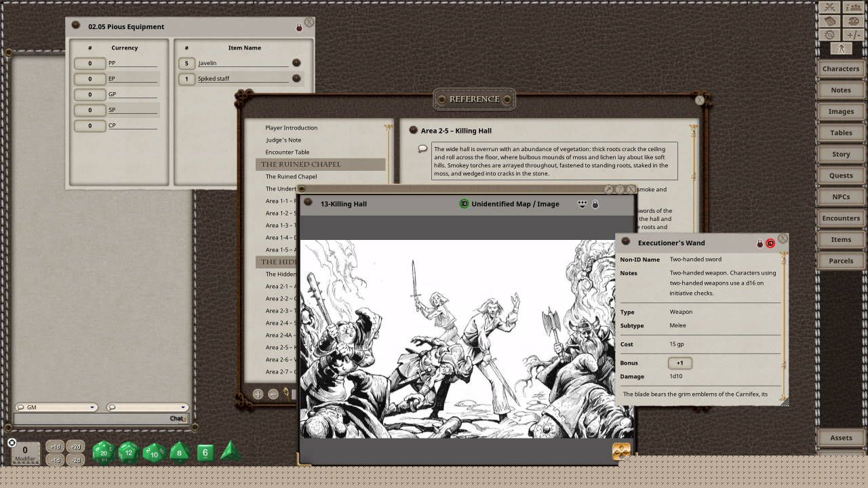Open the NPCs sidebar button
Viewport: 868px width, 488px height.
pyautogui.click(x=841, y=197)
